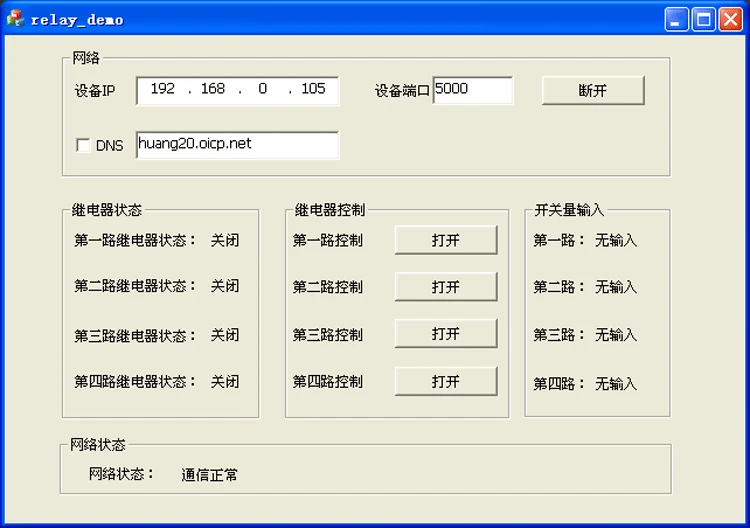The height and width of the screenshot is (528, 750).
Task: Enable the DNS checkbox
Action: click(x=83, y=145)
